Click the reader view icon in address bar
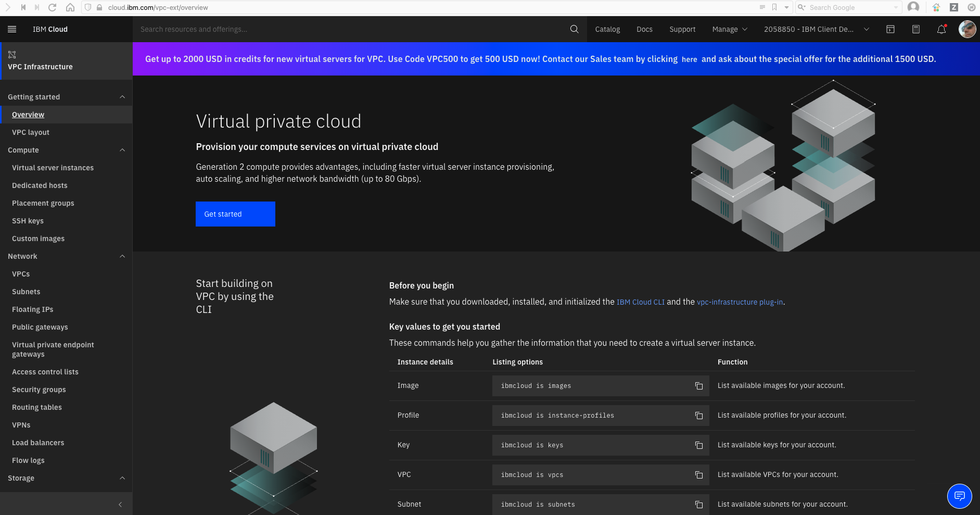This screenshot has width=980, height=515. coord(762,7)
